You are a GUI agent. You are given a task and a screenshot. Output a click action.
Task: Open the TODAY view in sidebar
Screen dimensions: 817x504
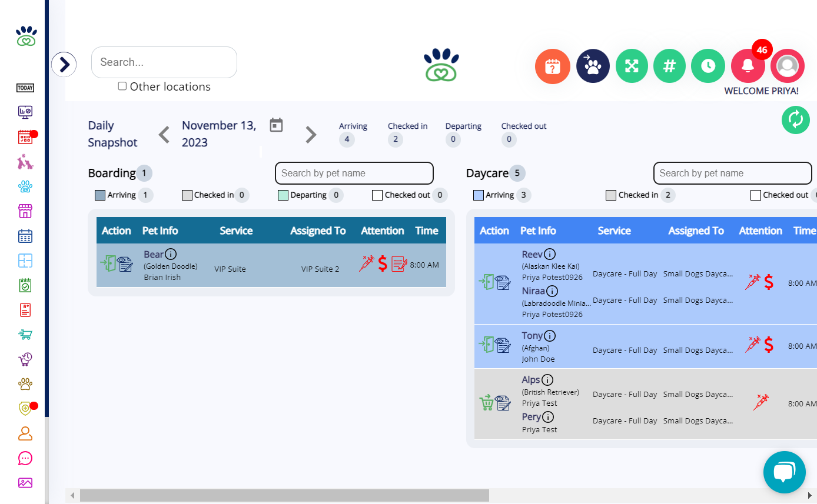coord(25,88)
